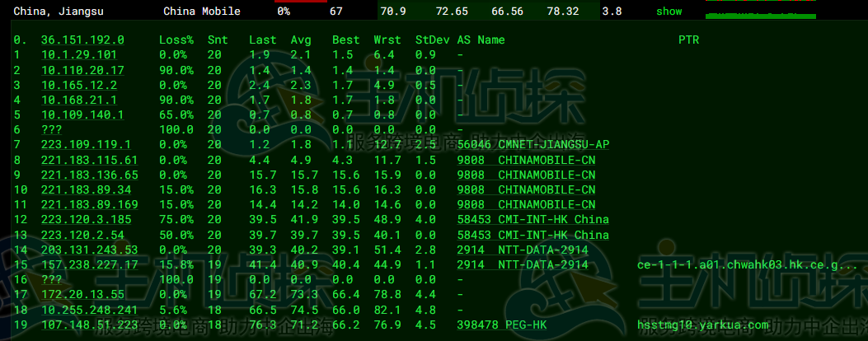Viewport: 868px width, 341px height.
Task: Select the 72.65 average value in the header row
Action: click(452, 11)
